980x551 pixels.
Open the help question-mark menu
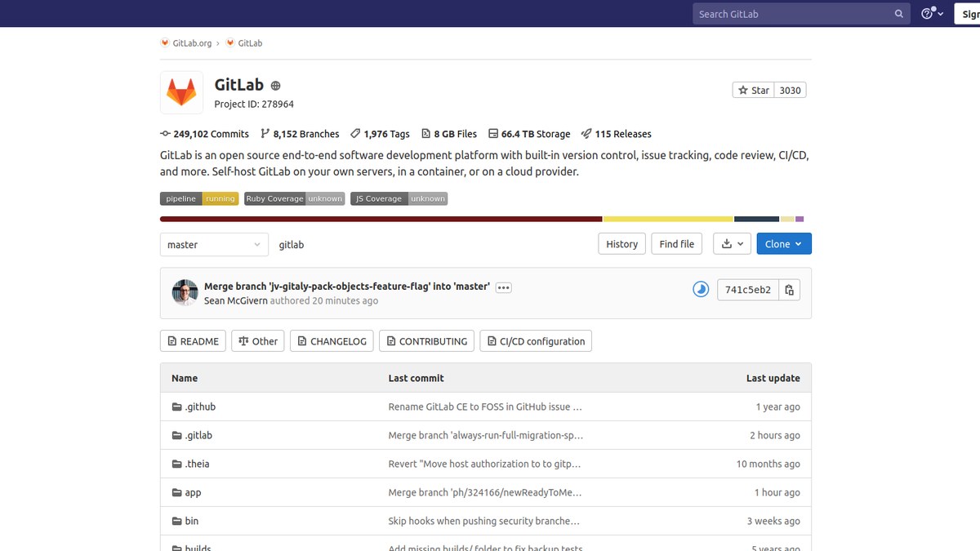point(932,14)
